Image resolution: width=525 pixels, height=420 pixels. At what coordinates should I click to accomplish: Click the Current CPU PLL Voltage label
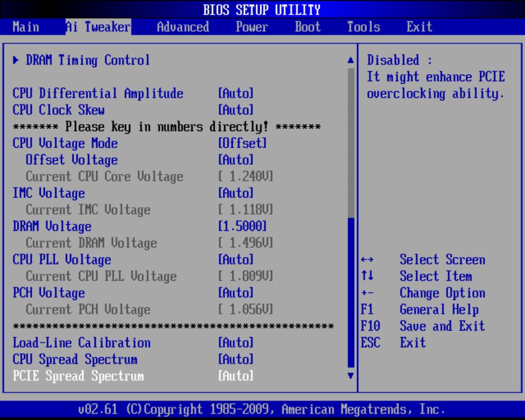point(101,276)
